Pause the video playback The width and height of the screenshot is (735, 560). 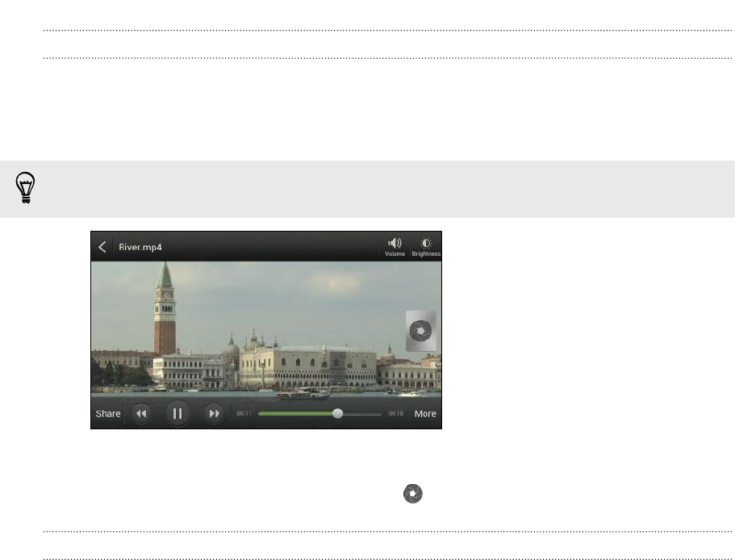pos(177,413)
